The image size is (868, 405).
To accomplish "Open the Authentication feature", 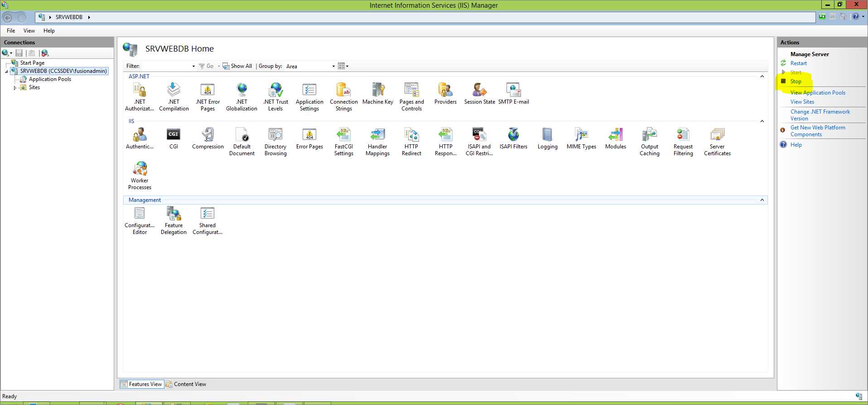I will pos(140,138).
